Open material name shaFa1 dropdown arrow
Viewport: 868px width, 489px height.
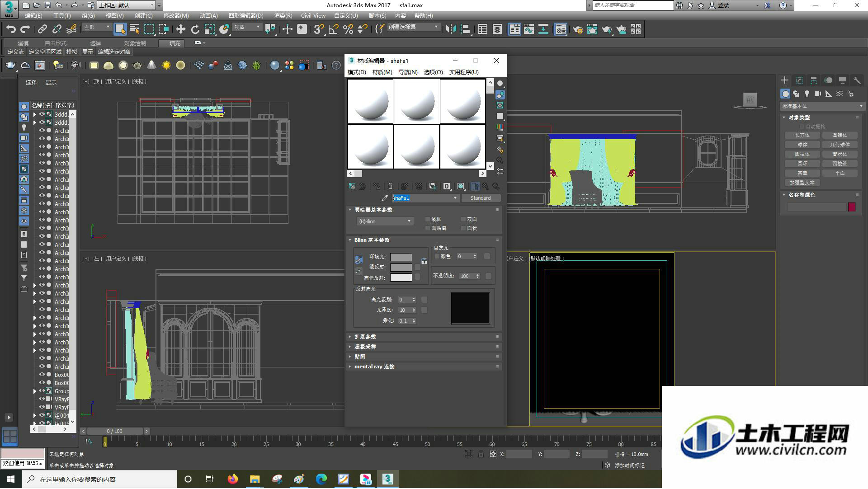(455, 198)
